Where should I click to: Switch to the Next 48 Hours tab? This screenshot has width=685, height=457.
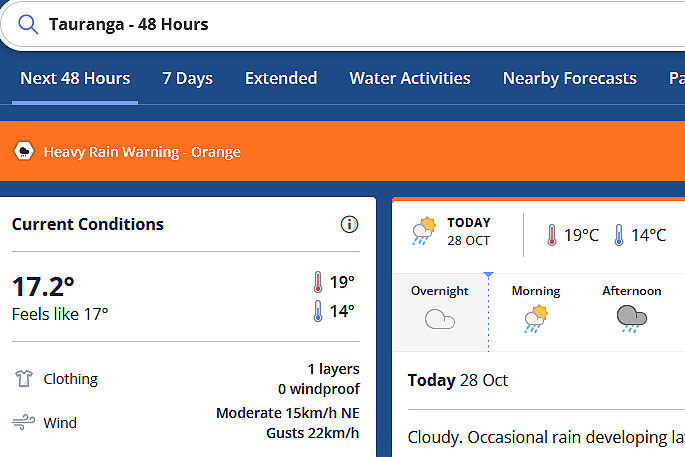[75, 78]
